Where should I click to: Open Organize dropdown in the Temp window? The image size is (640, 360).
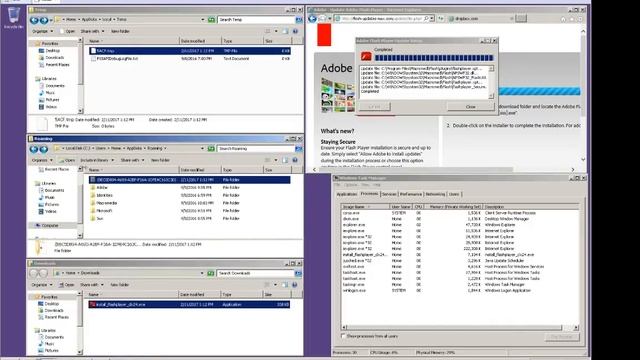point(42,31)
